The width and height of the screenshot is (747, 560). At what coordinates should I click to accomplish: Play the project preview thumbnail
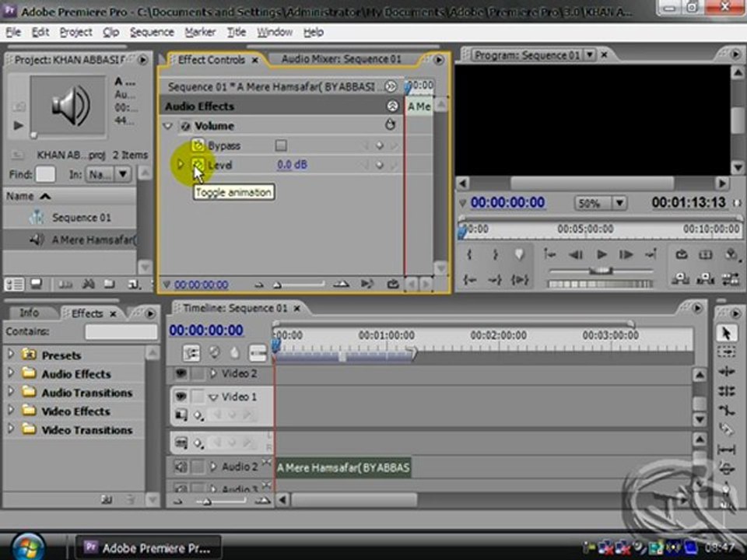click(x=18, y=126)
